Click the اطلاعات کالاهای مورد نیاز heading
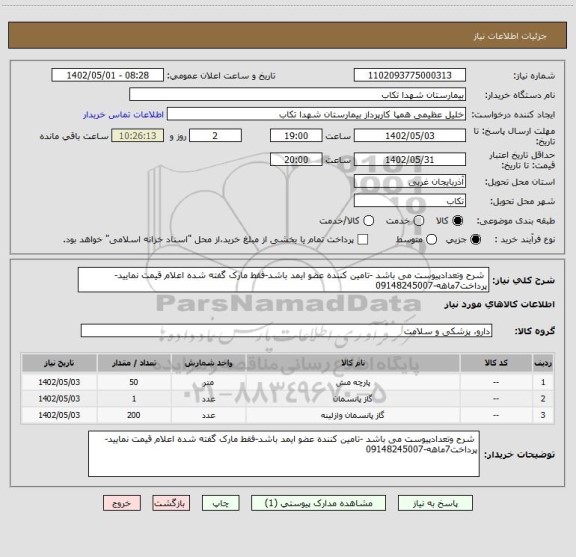This screenshot has height=557, width=576. 500,305
